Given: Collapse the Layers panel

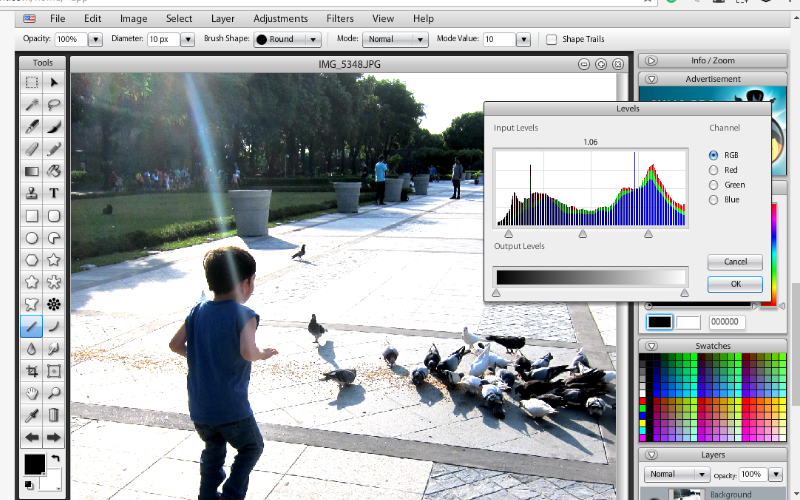Looking at the screenshot, I should pyautogui.click(x=651, y=455).
